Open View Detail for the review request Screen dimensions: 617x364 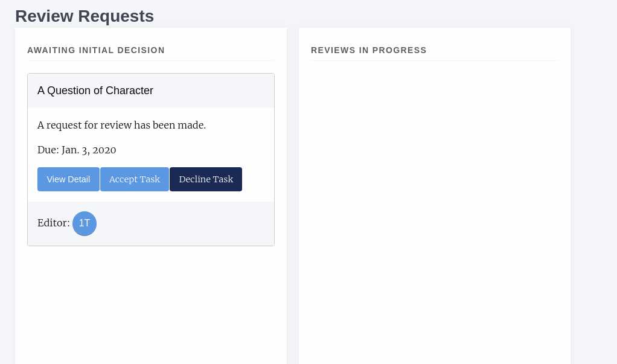pyautogui.click(x=68, y=179)
